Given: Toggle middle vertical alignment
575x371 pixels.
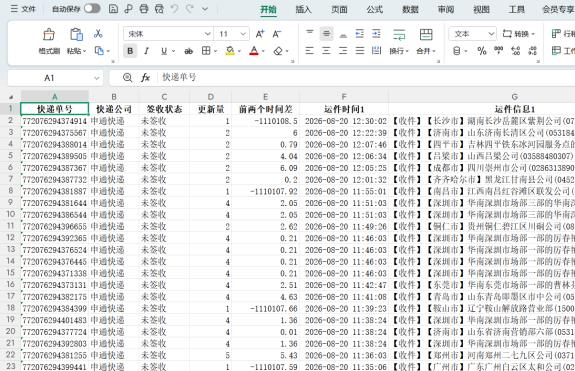Looking at the screenshot, I should [326, 34].
